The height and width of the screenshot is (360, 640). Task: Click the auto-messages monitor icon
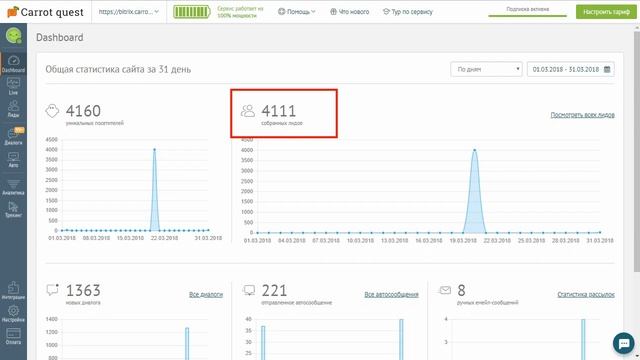point(249,290)
